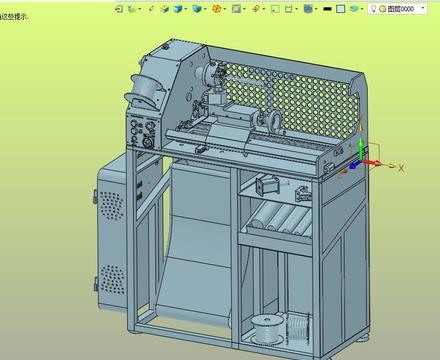Expand the shaded cube dropdown arrow
Screen dimensions: 440x360
click(185, 9)
